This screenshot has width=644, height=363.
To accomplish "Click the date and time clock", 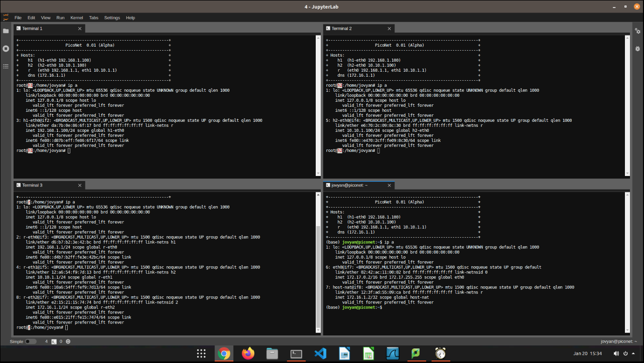I will (x=587, y=353).
